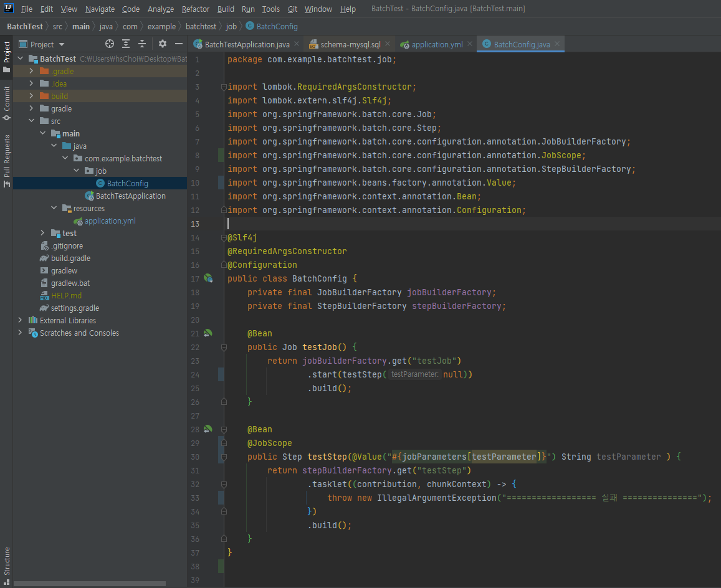Expand the External Libraries tree node
This screenshot has height=588, width=721.
click(20, 320)
